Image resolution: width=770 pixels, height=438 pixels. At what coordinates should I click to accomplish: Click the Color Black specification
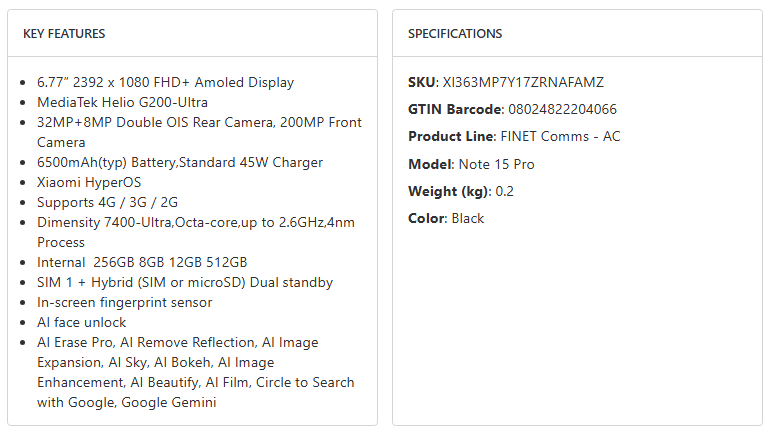(467, 218)
